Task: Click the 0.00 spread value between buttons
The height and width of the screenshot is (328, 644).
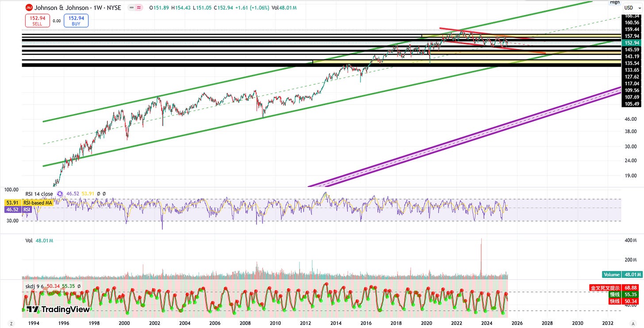Action: point(57,20)
